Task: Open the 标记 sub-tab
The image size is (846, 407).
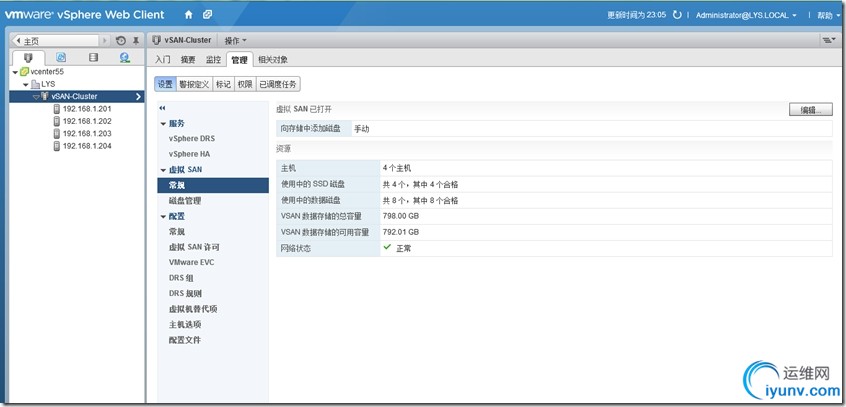Action: (223, 84)
